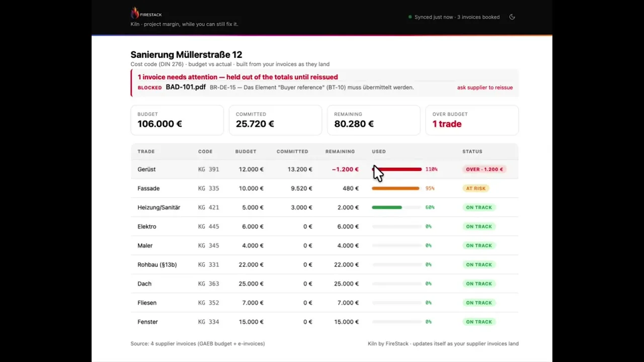Click 'Kiln by FireStack' footer text
The image size is (644, 362).
tap(443, 344)
